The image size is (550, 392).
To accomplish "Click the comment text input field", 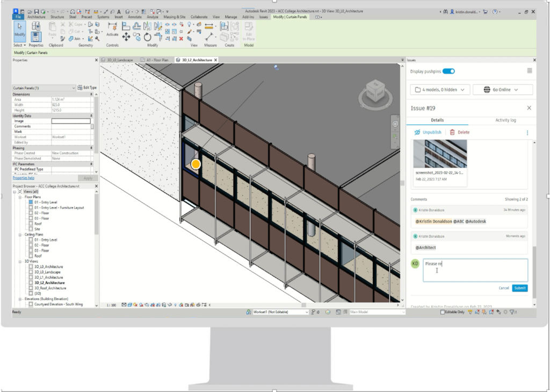I will tap(475, 270).
